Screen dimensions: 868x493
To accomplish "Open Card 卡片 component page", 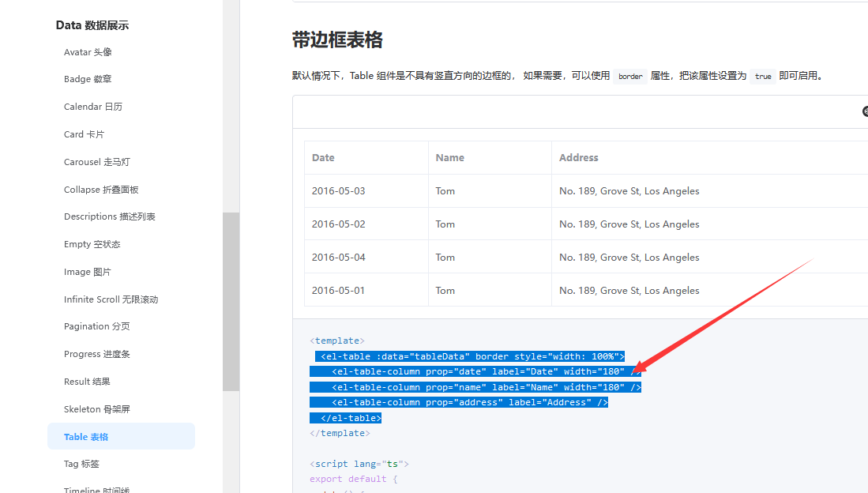I will 84,134.
